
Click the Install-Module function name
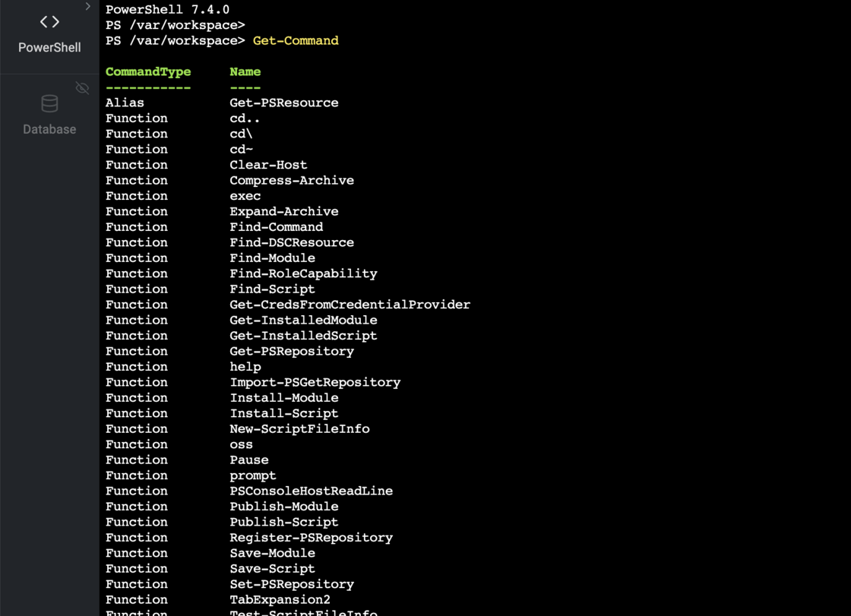pos(284,397)
